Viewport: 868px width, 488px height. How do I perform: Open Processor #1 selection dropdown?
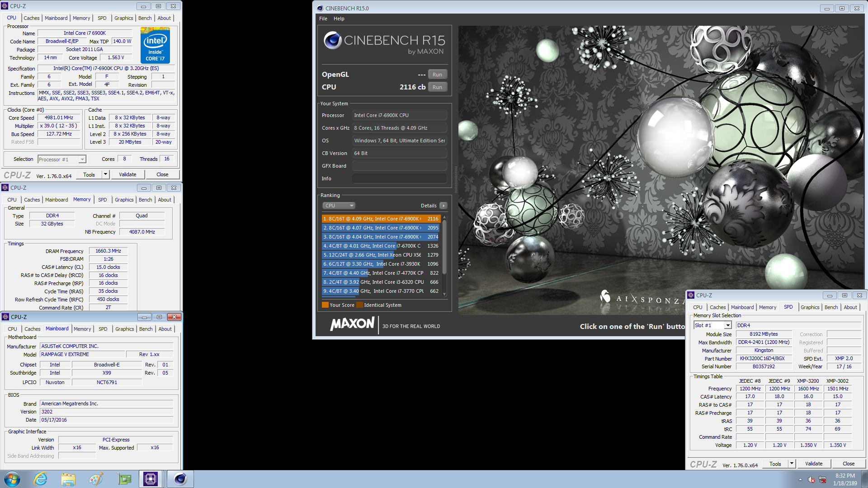point(62,160)
